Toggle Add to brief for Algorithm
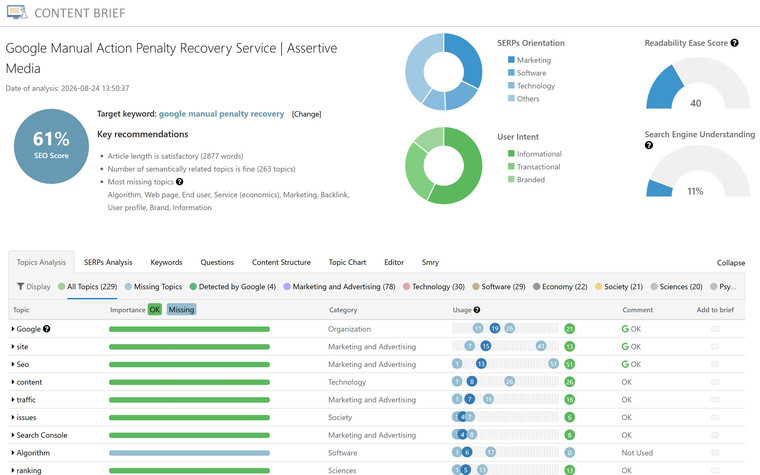The height and width of the screenshot is (475, 760). coord(715,453)
